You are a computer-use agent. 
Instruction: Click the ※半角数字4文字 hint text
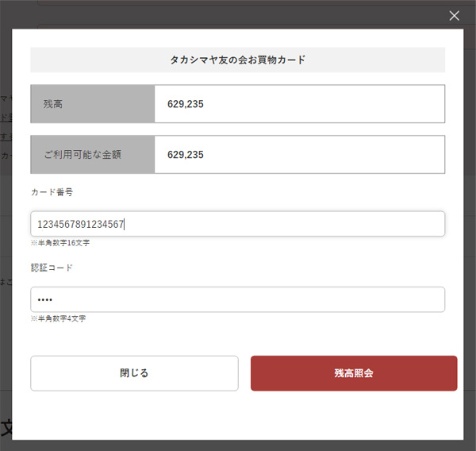coord(58,318)
